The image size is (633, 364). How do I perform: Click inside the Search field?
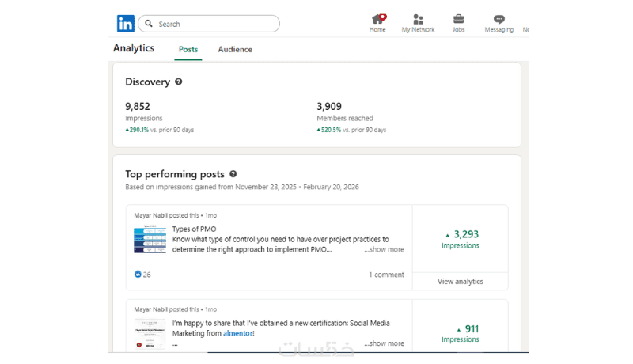point(214,24)
